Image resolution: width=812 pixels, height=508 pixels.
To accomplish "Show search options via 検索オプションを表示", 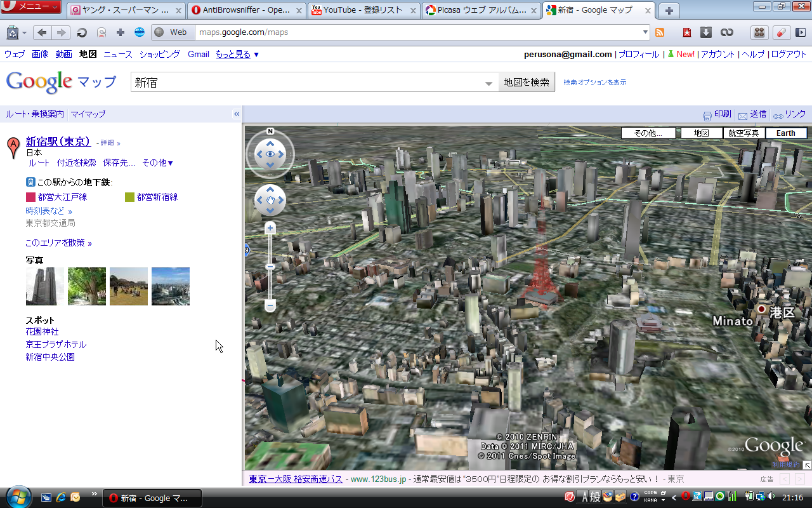I will click(595, 83).
